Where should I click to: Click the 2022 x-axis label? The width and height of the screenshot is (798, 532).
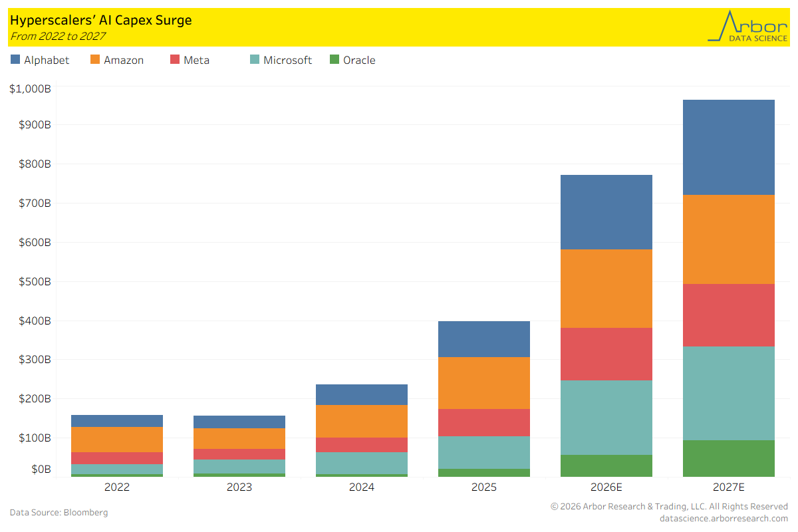coord(117,487)
